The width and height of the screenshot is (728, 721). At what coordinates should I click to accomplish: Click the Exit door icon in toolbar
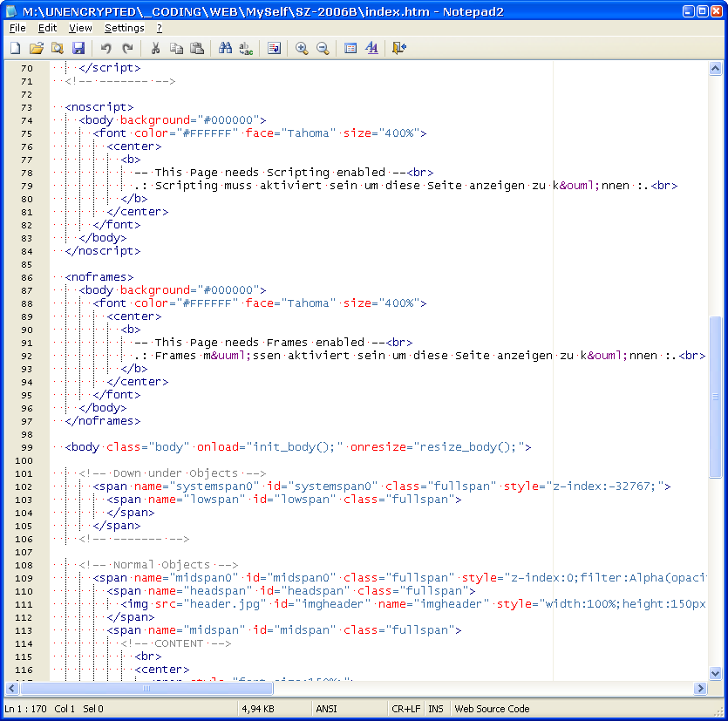[399, 48]
